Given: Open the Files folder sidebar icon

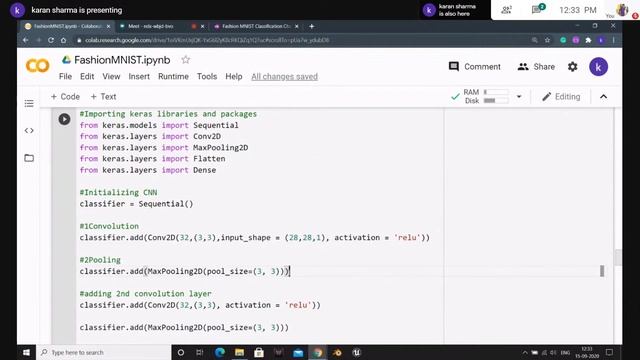Looking at the screenshot, I should (x=29, y=158).
